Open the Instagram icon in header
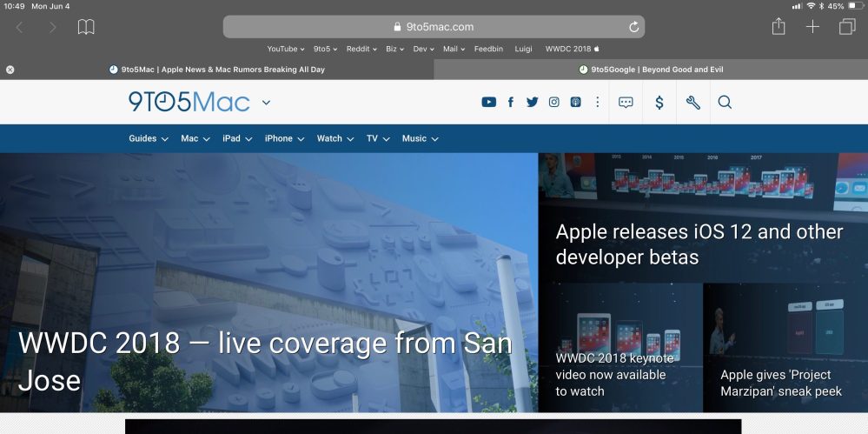The image size is (868, 434). pos(553,103)
